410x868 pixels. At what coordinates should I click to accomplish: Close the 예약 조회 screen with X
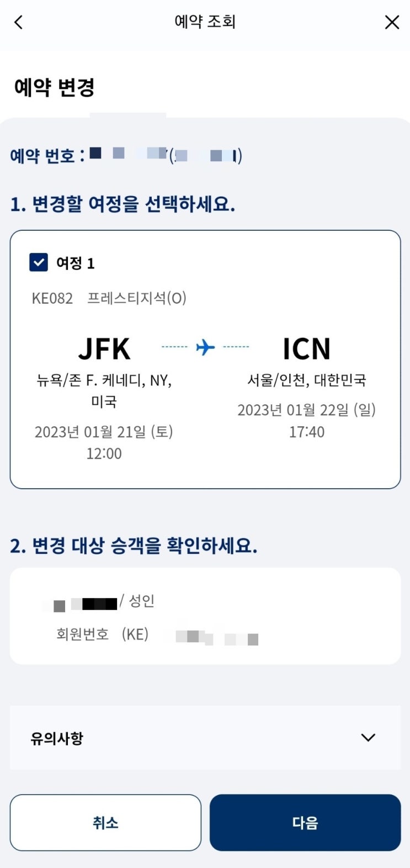click(x=392, y=22)
